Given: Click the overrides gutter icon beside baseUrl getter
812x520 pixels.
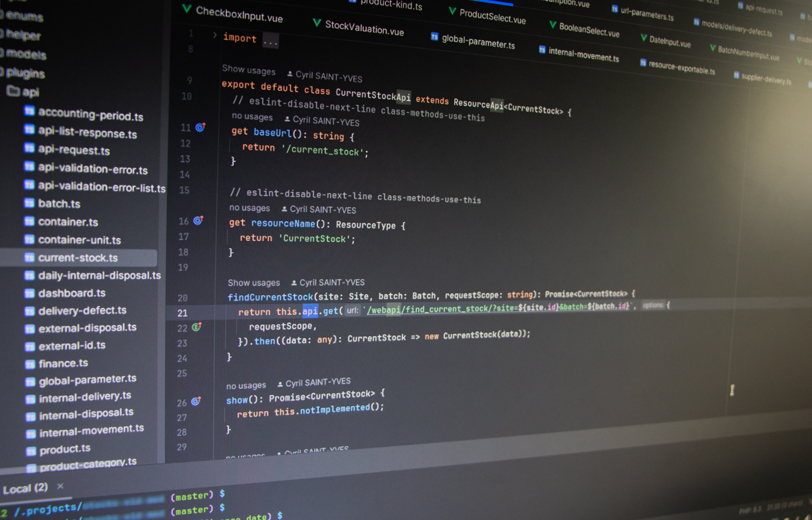Looking at the screenshot, I should coord(199,127).
